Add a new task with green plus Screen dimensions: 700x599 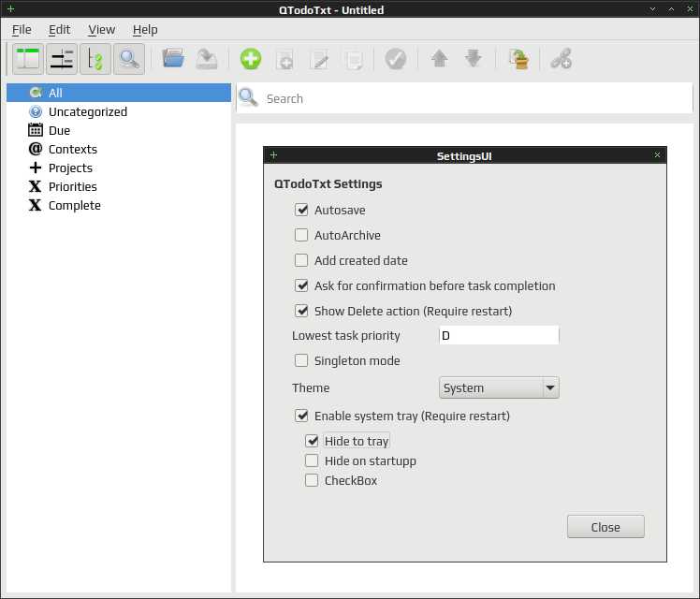(251, 59)
